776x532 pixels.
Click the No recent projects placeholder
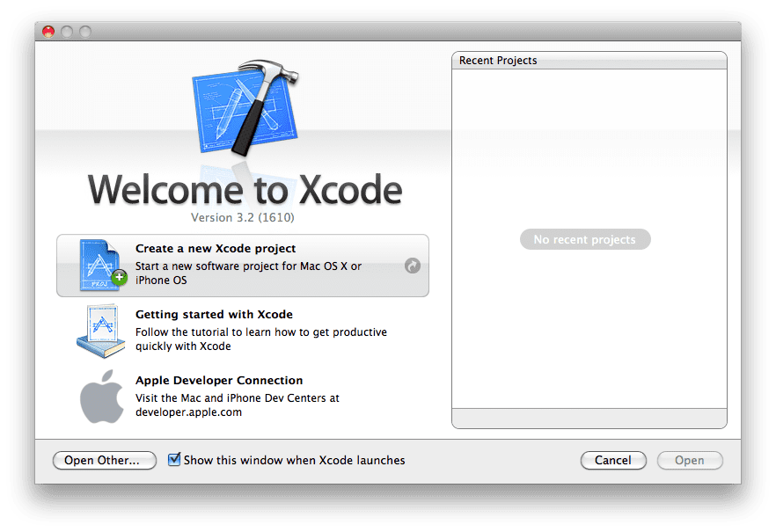[585, 239]
